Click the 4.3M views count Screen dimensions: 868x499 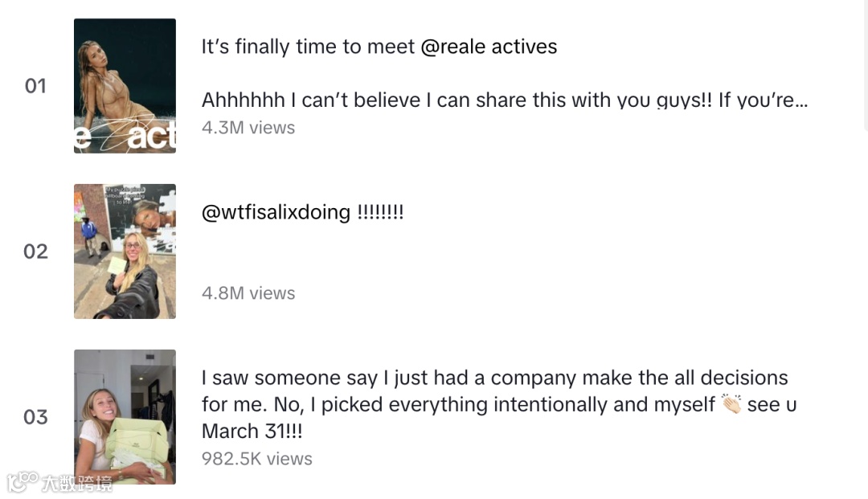[248, 128]
